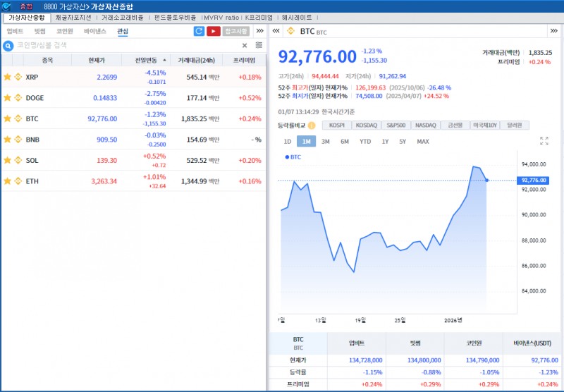564x392 pixels.
Task: Click the app logo in title bar
Action: (x=6, y=6)
